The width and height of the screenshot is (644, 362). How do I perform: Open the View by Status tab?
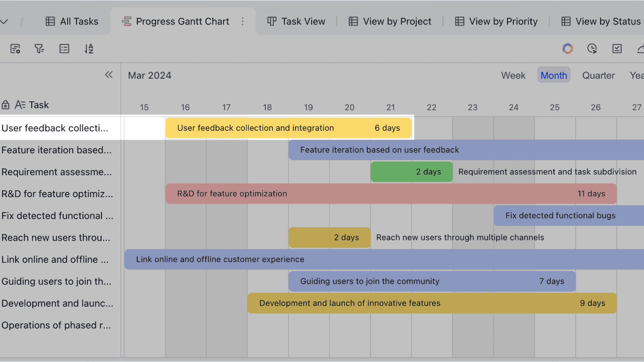(x=601, y=21)
